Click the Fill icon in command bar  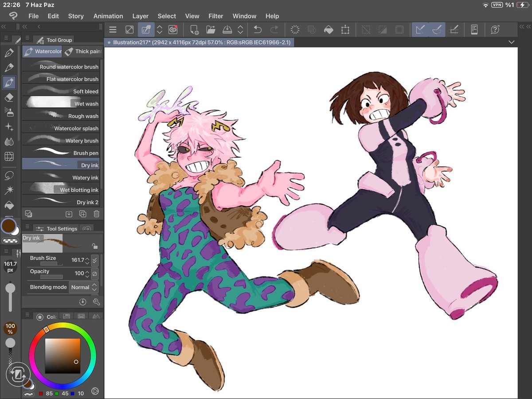coord(329,30)
